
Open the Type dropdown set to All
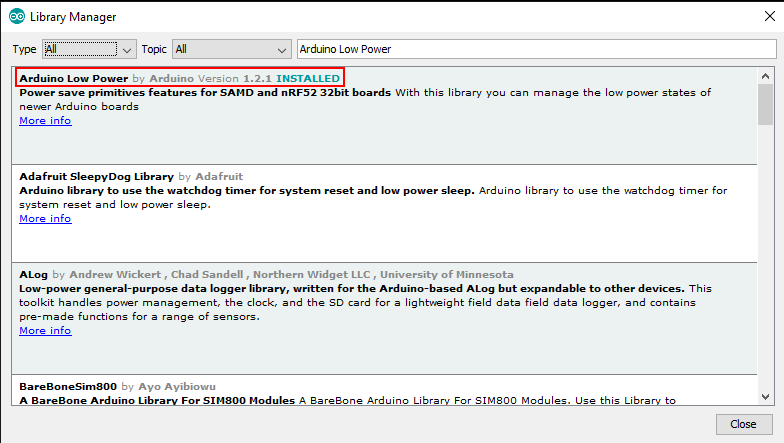tap(89, 49)
